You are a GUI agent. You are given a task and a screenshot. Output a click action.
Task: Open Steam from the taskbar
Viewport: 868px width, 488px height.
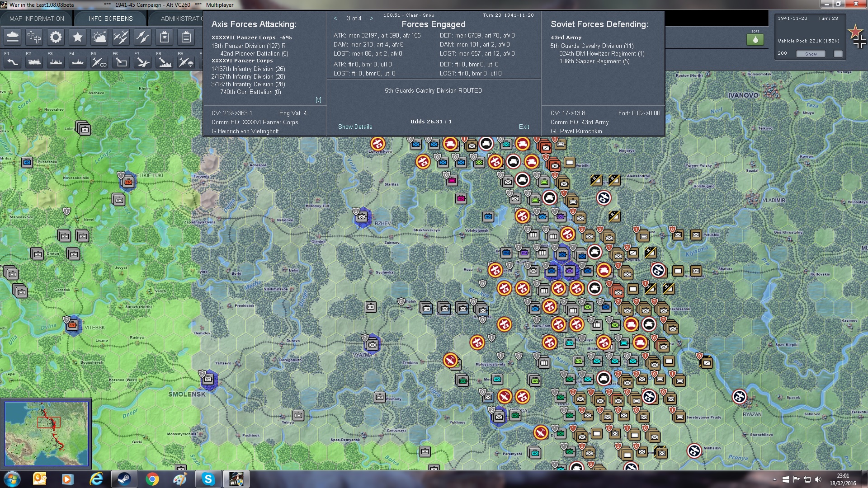(x=124, y=479)
